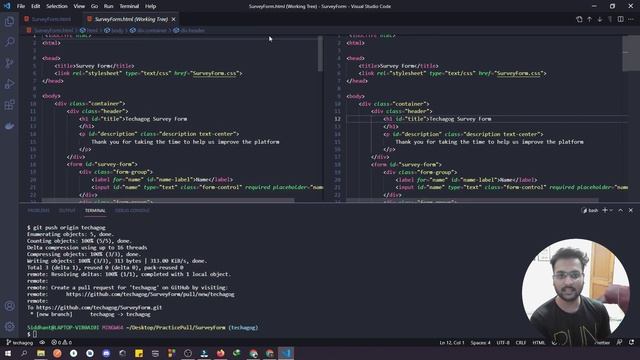Open the Accounts menu icon

pyautogui.click(x=9, y=306)
